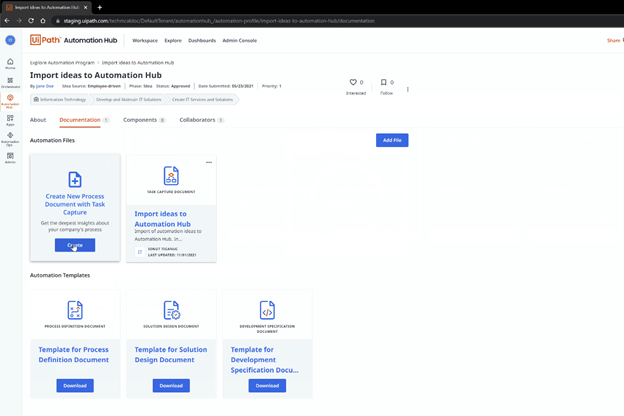Open the browser home page
This screenshot has height=416, width=624.
[x=43, y=21]
